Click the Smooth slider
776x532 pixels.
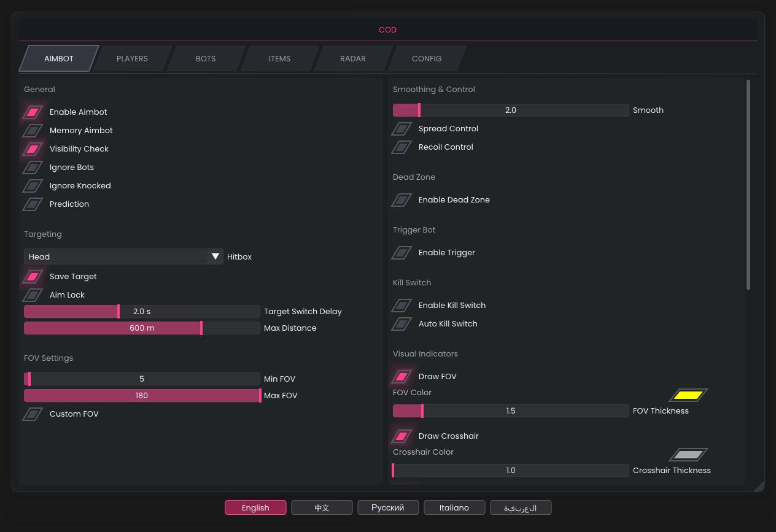click(x=510, y=110)
